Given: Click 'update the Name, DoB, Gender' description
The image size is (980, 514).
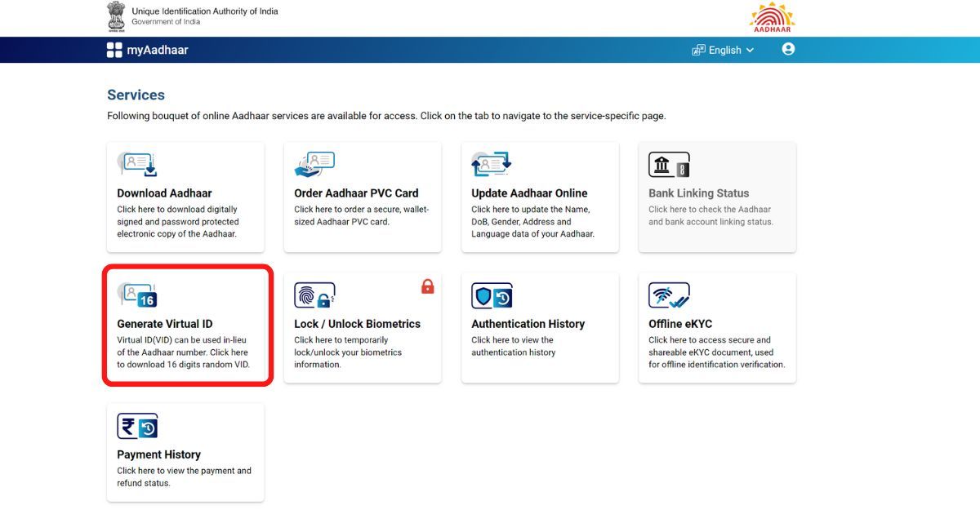Looking at the screenshot, I should [x=532, y=222].
